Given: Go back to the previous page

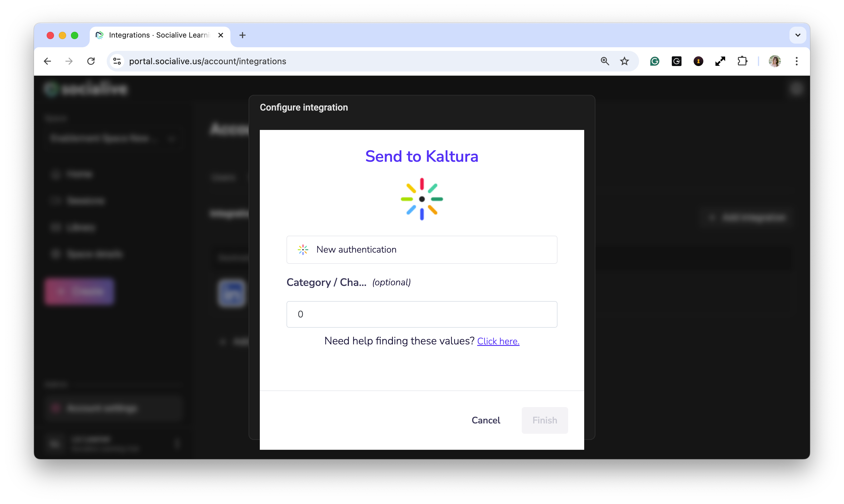Looking at the screenshot, I should point(48,61).
